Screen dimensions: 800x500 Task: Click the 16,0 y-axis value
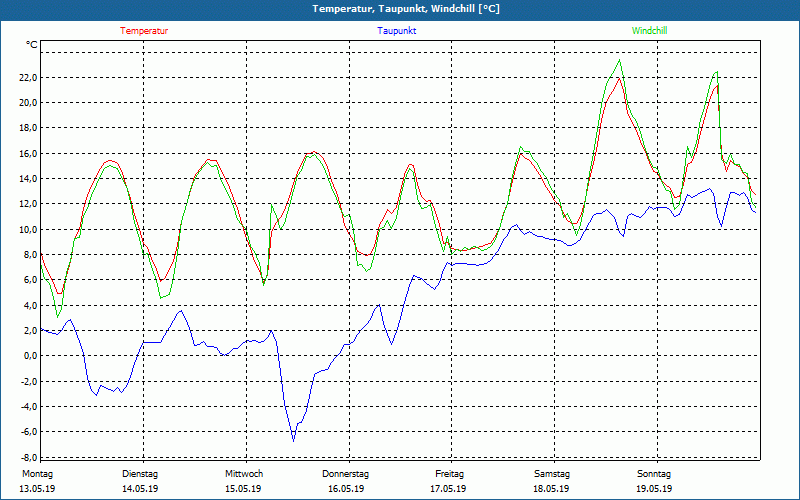pos(28,154)
